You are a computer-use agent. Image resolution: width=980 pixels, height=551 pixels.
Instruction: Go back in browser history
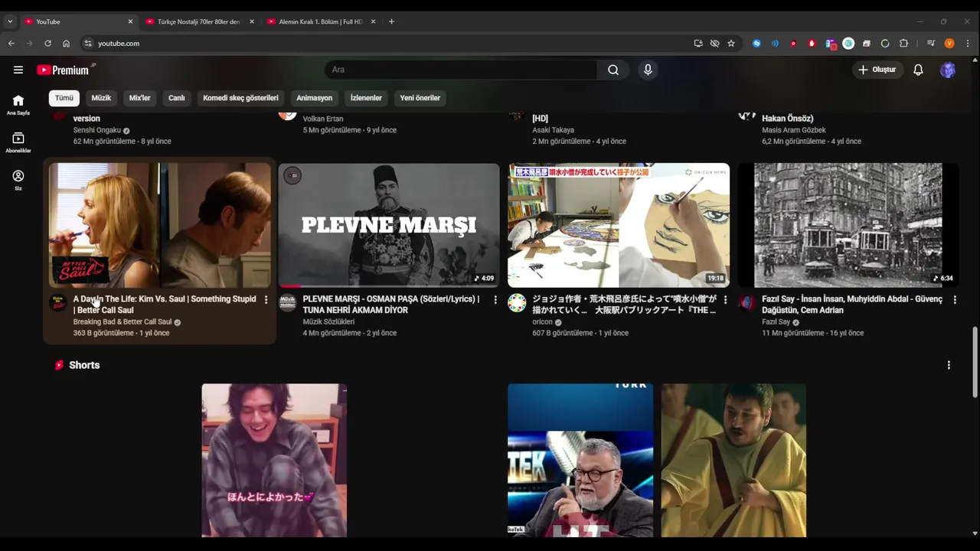[x=11, y=44]
